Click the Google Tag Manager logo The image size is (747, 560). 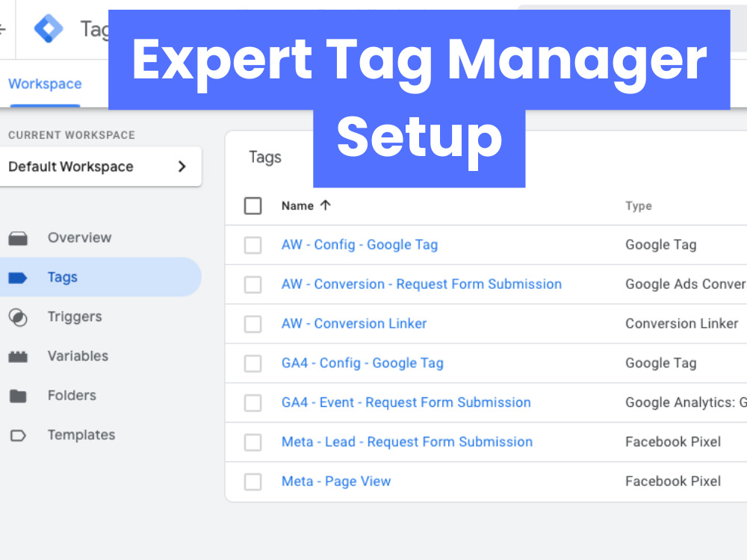coord(49,28)
